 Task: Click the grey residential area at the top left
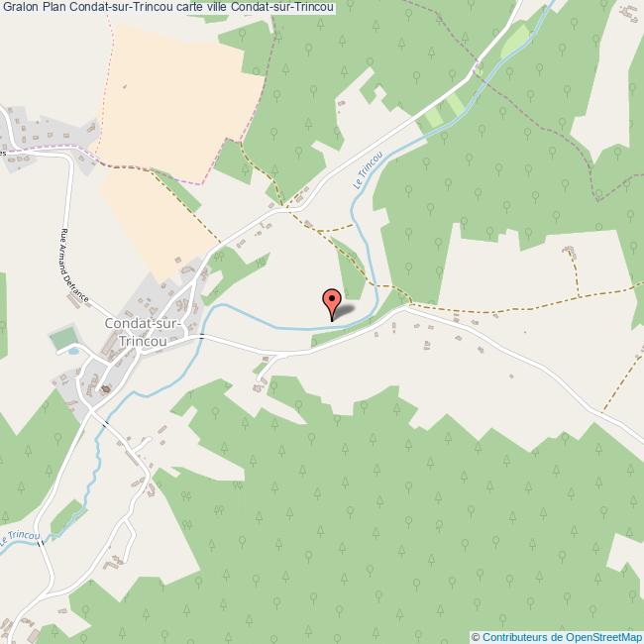coord(46,138)
